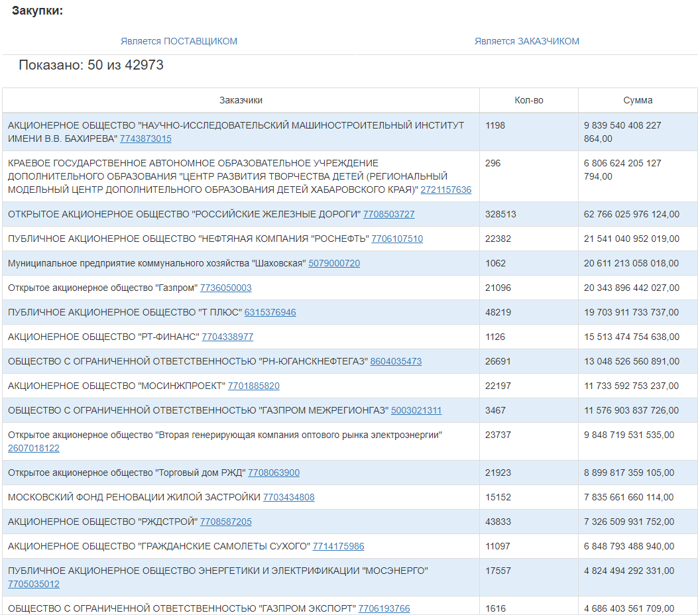The width and height of the screenshot is (700, 615).
Task: Click Гражданские самолеты Сухого INN 7714175986
Action: click(338, 547)
